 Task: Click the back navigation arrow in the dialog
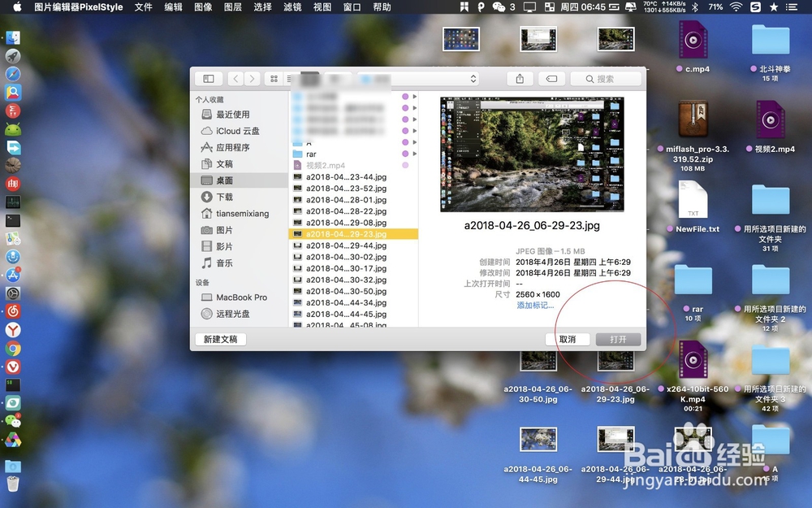236,79
